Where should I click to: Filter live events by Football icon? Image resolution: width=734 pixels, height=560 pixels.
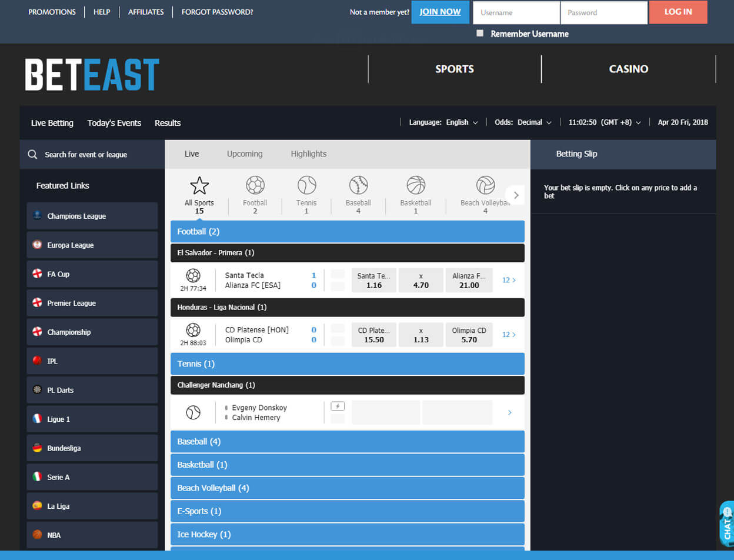(x=255, y=185)
